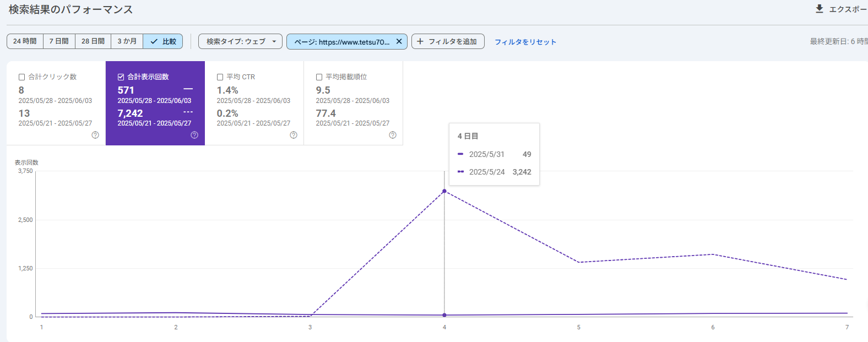Select the 28 日間 date range
The image size is (868, 342).
(93, 41)
